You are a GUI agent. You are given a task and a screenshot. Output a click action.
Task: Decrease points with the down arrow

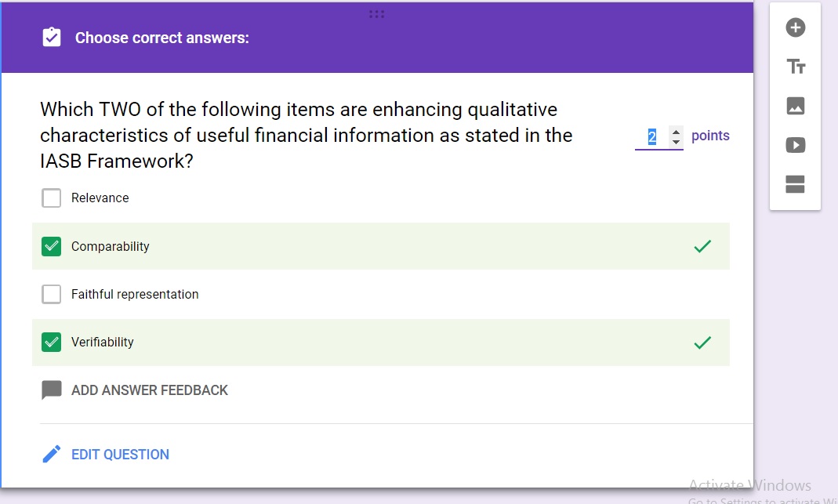point(677,142)
